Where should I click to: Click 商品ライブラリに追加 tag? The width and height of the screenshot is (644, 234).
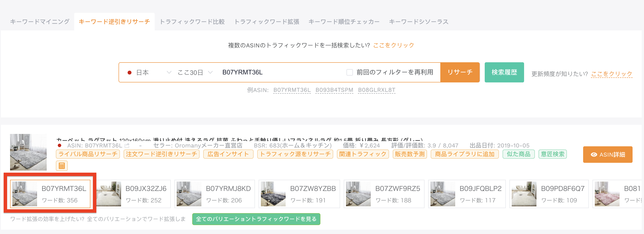point(465,154)
